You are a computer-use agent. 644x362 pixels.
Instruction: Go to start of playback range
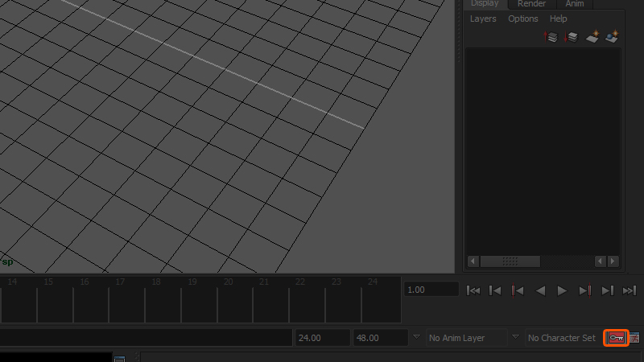(473, 290)
